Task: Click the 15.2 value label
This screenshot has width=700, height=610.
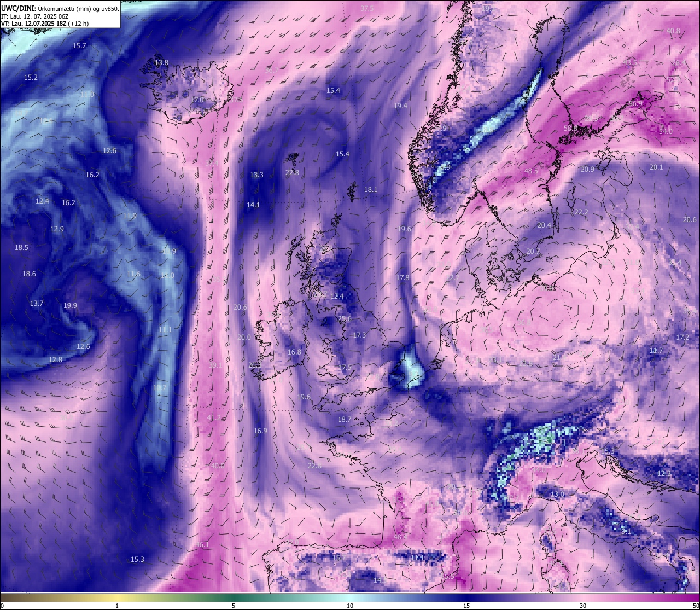Action: pos(31,78)
